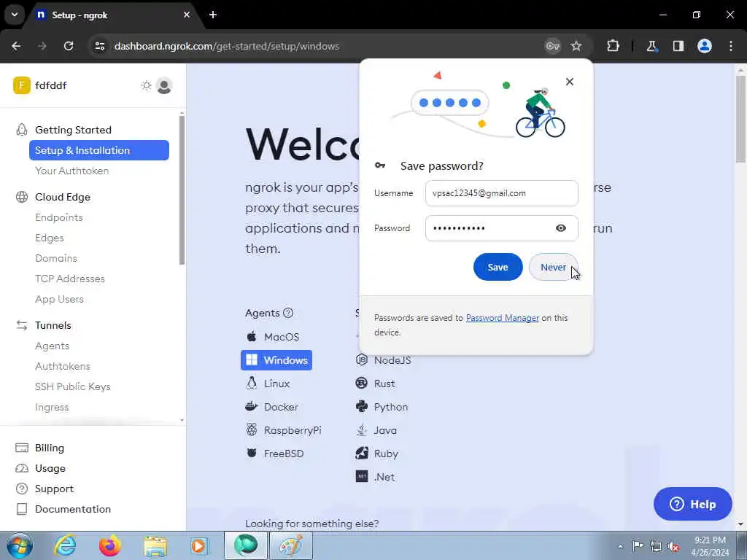
Task: Reload the ngrok dashboard page
Action: (x=69, y=46)
